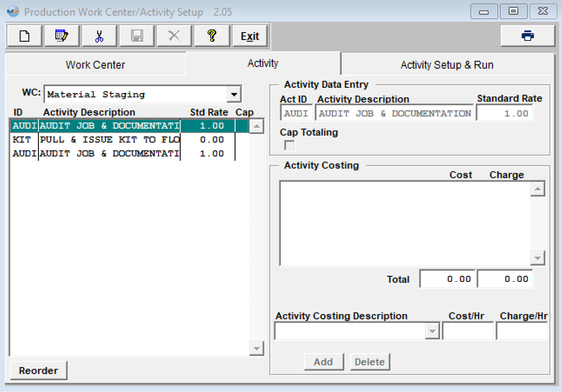Click the Exit toolbar button
Image resolution: width=562 pixels, height=392 pixels.
250,36
